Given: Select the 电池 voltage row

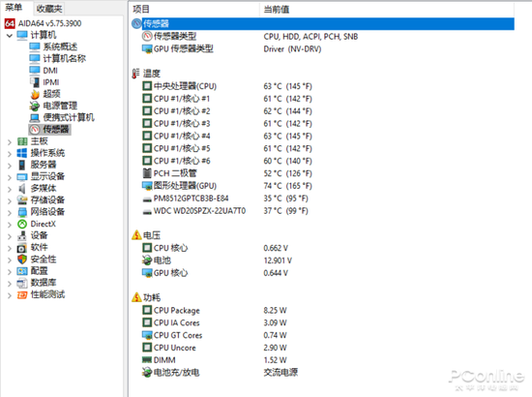Looking at the screenshot, I should click(322, 260).
